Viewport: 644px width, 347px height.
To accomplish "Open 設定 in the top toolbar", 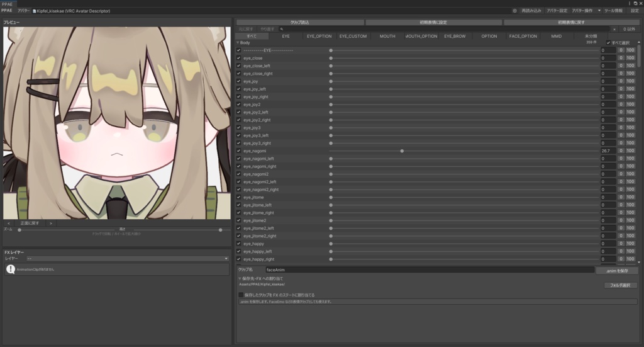I will [x=635, y=11].
